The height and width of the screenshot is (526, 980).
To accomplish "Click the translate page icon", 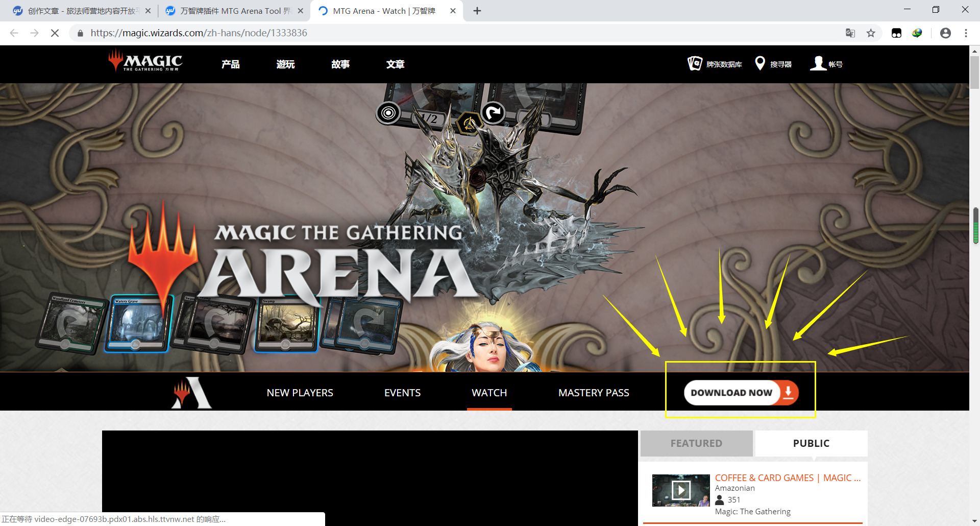I will click(x=850, y=33).
